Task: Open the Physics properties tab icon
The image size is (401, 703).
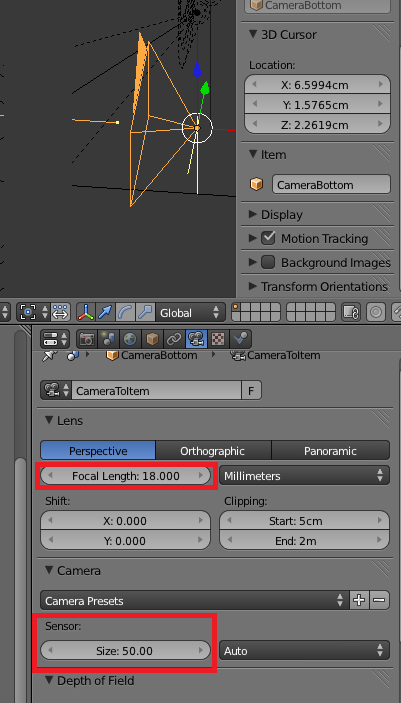Action: tap(240, 339)
